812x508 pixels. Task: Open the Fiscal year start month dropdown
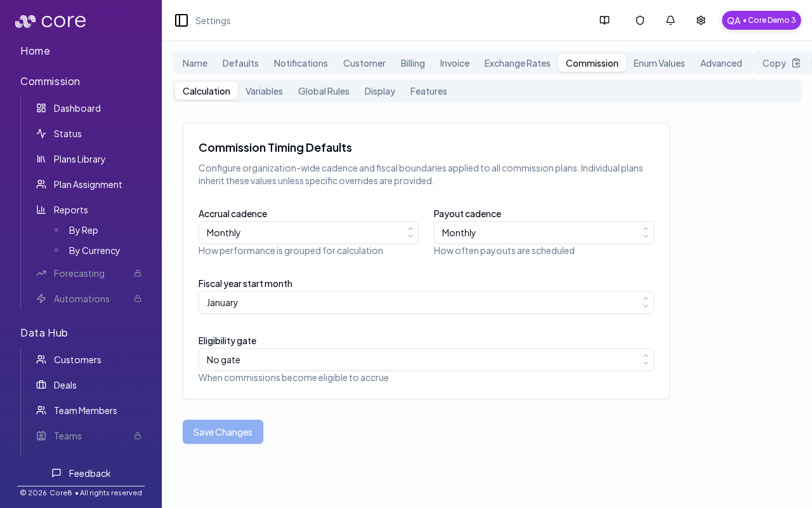pyautogui.click(x=426, y=302)
